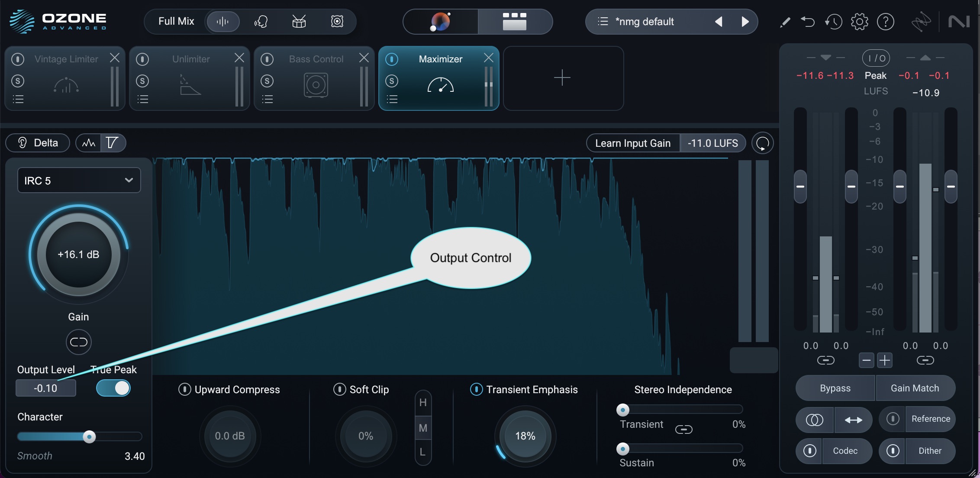The height and width of the screenshot is (478, 980).
Task: Open Maximizer module preset list icon
Action: 392,100
